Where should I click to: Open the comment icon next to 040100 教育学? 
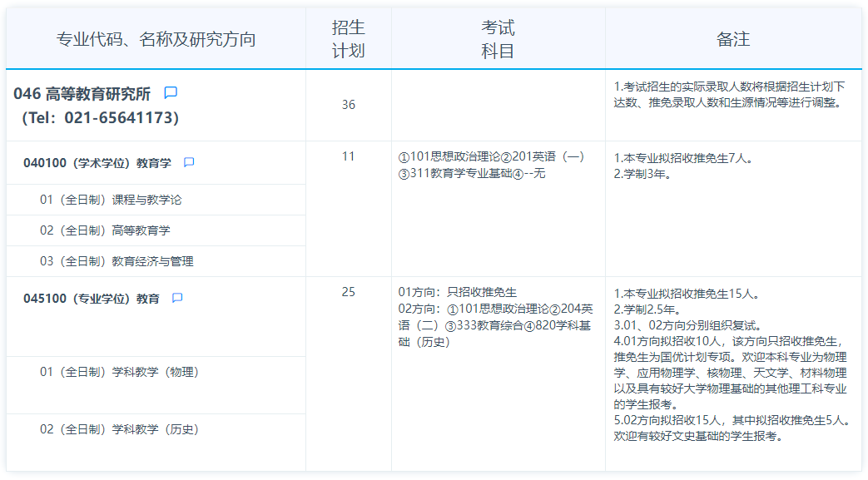(x=189, y=163)
